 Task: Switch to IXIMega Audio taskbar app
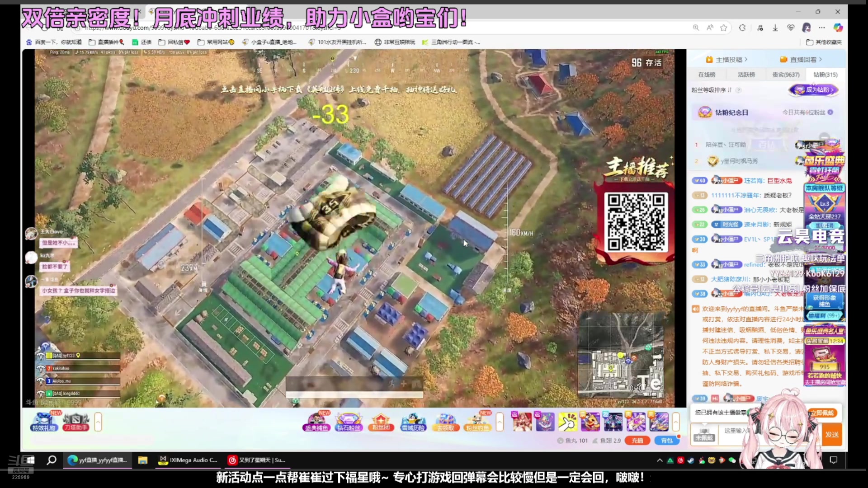click(x=188, y=460)
